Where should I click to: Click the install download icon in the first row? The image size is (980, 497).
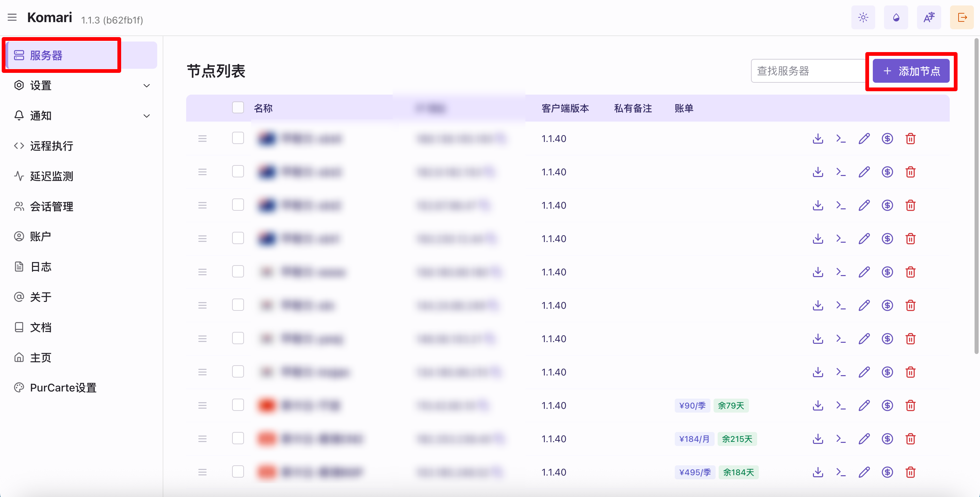pyautogui.click(x=818, y=139)
